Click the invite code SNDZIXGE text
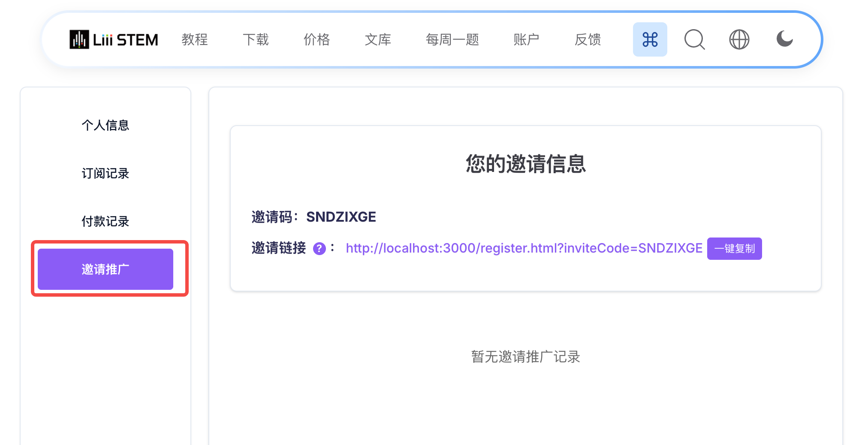This screenshot has width=868, height=445. pos(341,217)
